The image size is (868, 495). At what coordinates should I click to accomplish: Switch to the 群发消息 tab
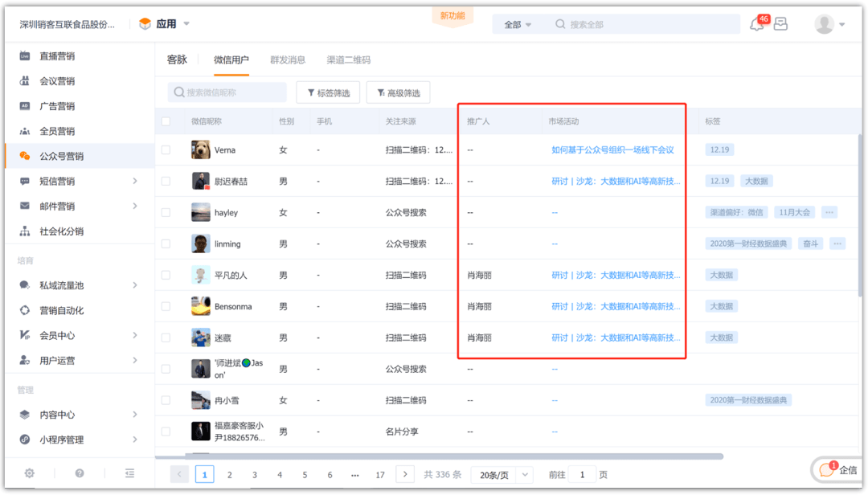(x=288, y=59)
